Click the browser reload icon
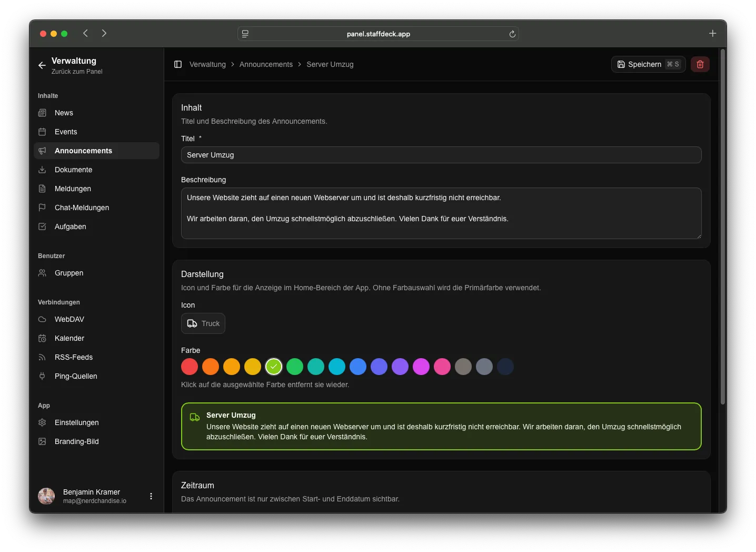 pos(512,34)
